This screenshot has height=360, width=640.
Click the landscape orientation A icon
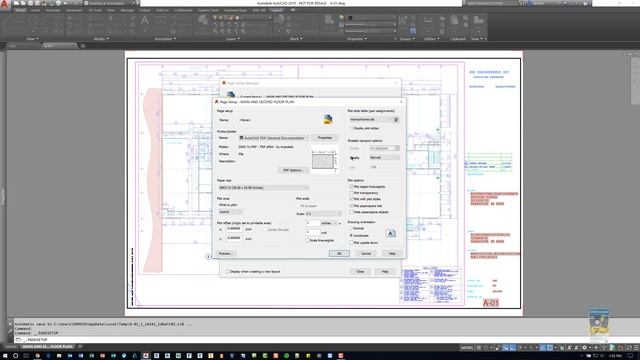(x=391, y=233)
